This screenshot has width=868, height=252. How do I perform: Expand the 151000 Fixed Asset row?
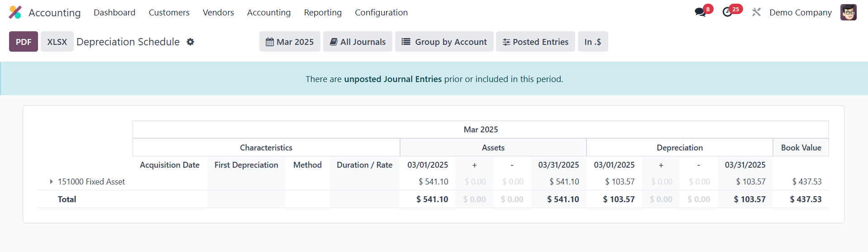tap(51, 182)
